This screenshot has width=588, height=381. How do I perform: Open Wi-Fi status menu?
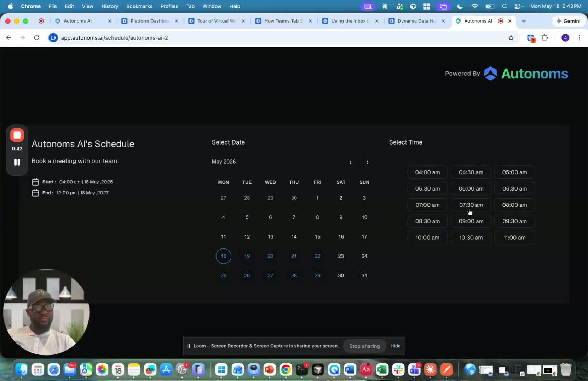tap(475, 6)
